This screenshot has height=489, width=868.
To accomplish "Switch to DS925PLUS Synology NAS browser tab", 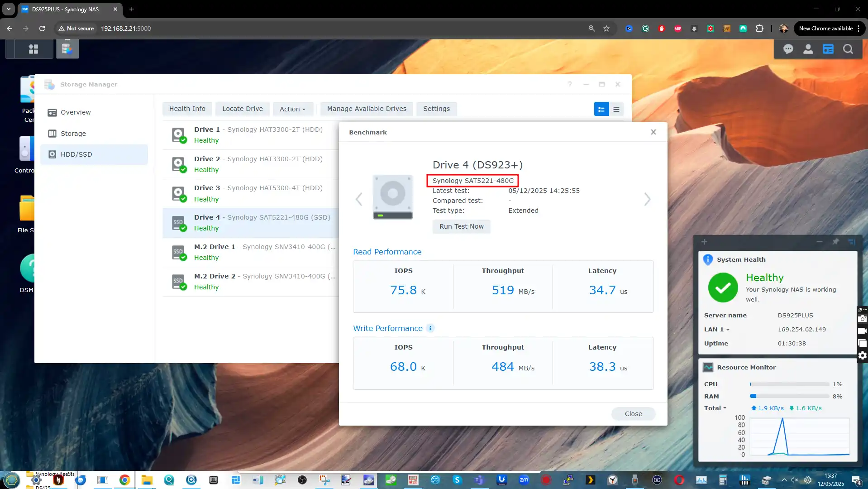I will point(70,9).
